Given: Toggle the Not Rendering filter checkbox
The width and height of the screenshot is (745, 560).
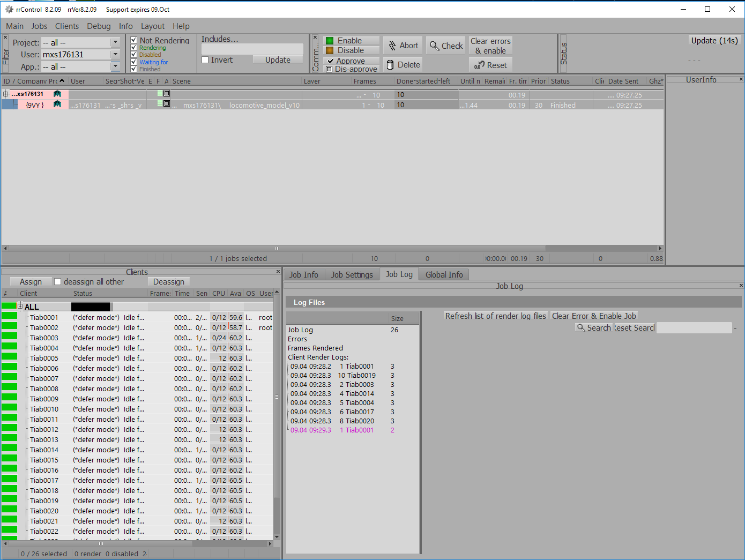Looking at the screenshot, I should pos(134,40).
